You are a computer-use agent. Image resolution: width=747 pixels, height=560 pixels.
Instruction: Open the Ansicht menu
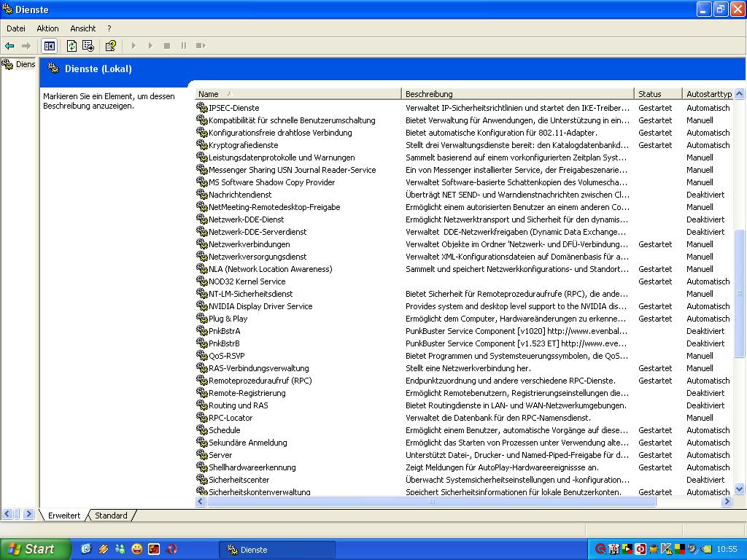click(x=83, y=28)
